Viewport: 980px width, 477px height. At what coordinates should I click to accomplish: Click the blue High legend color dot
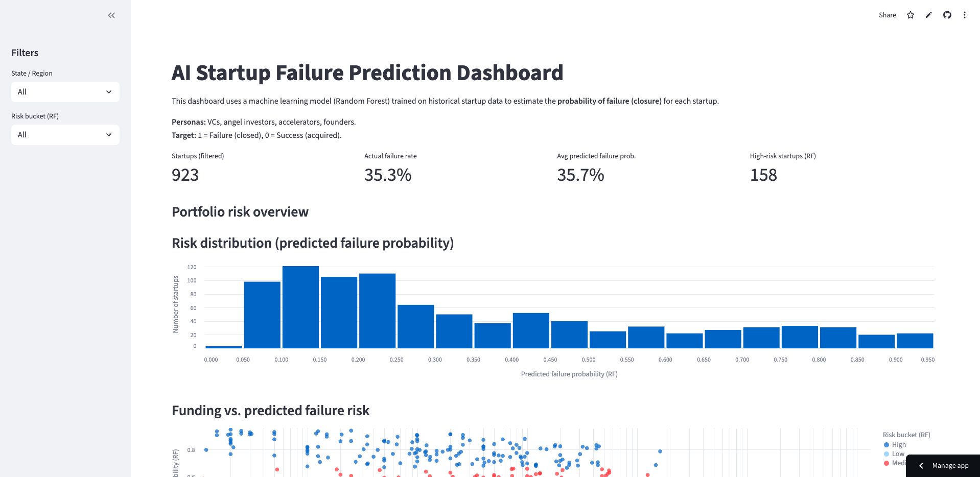point(886,444)
